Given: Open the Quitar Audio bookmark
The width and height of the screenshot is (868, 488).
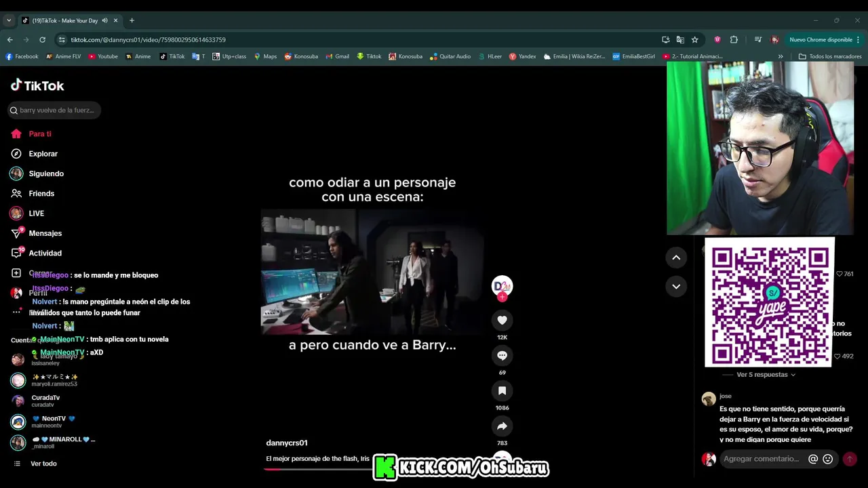Looking at the screenshot, I should [x=450, y=56].
